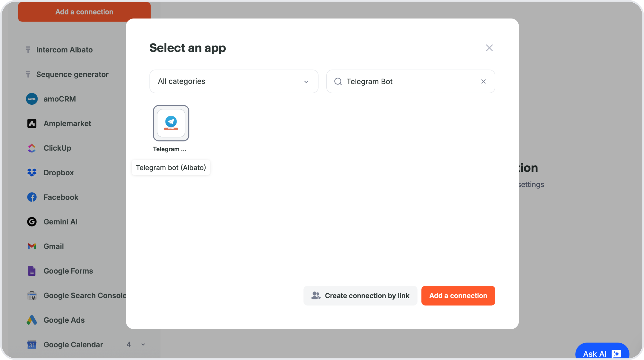Image resolution: width=644 pixels, height=360 pixels.
Task: Expand the Google Calendar connections chevron
Action: [x=143, y=344]
